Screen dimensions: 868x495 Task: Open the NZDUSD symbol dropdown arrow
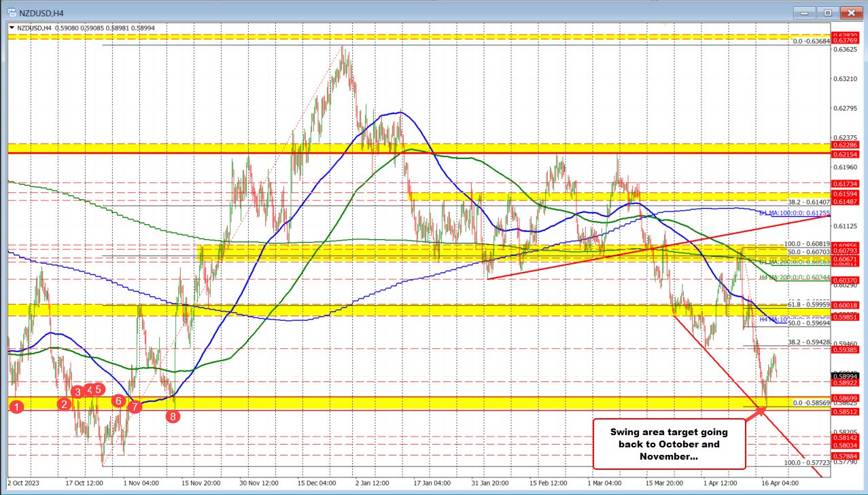click(x=12, y=28)
